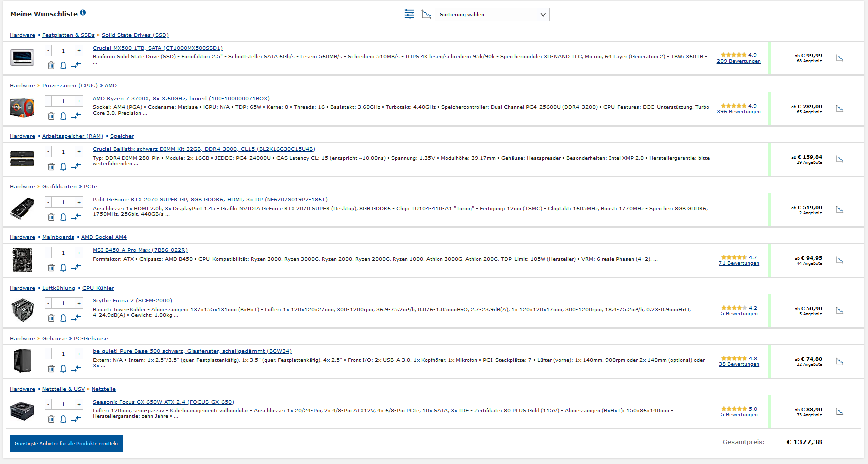Open 38 Bewertungen reviews for Pure Base 500
The image size is (868, 464).
[739, 364]
